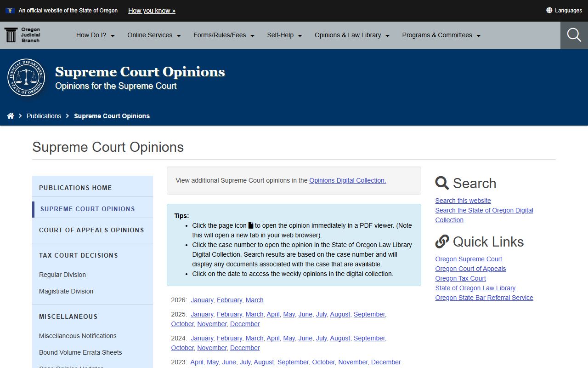Open 2026 March opinions

(254, 300)
